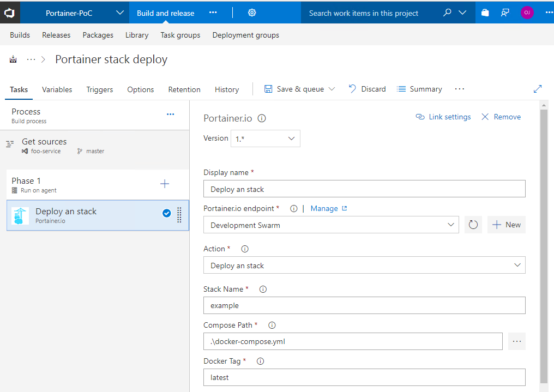Open the Builds menu item
Viewport: 554px width, 392px height.
click(20, 35)
